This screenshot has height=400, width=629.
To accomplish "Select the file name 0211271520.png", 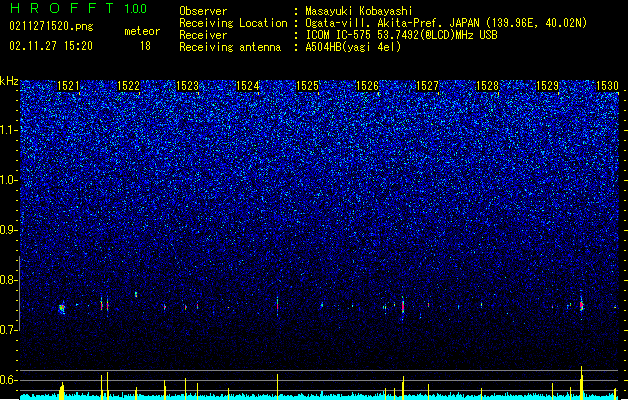I will (x=51, y=26).
